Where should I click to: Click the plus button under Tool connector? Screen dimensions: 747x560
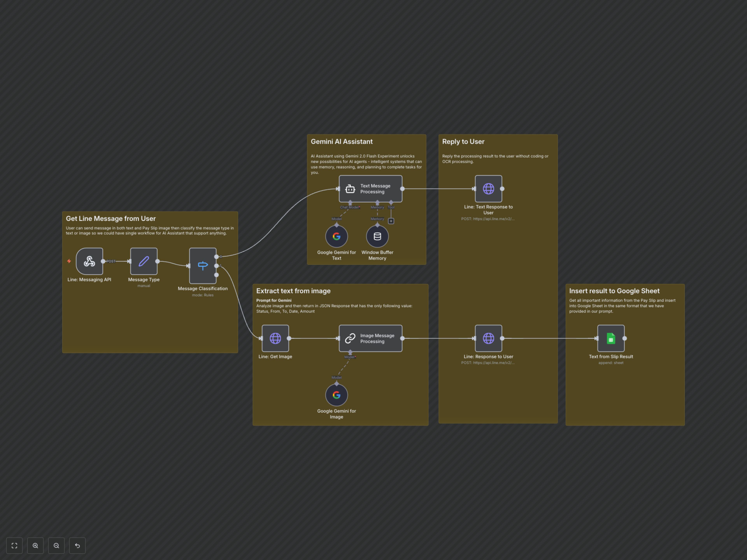391,221
